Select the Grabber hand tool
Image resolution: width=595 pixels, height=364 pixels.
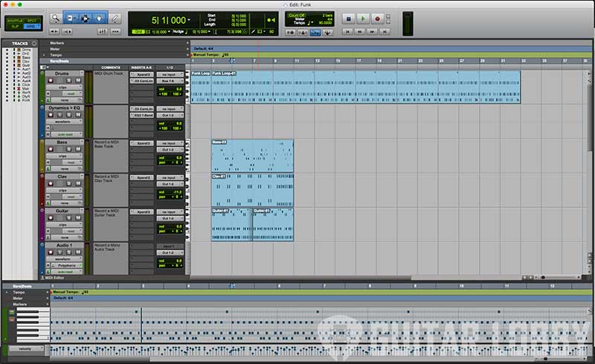100,18
